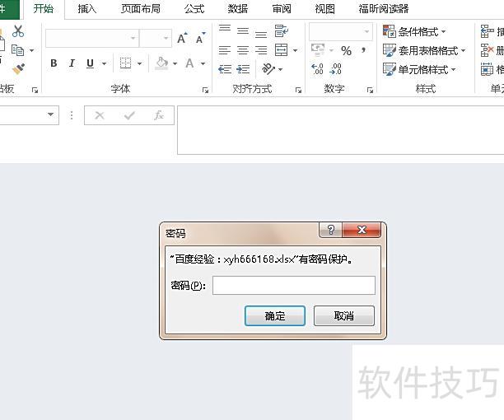Image resolution: width=504 pixels, height=420 pixels.
Task: Expand the Borders dropdown arrow
Action: tap(139, 63)
